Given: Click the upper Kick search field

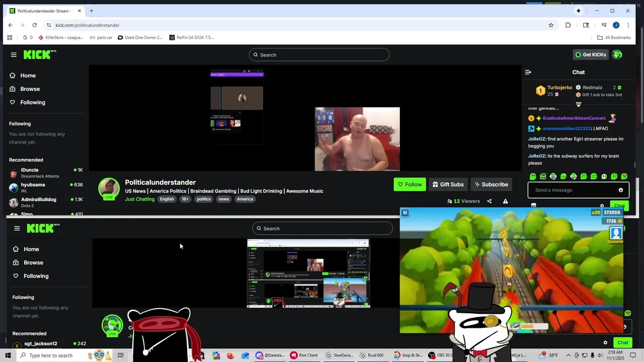Looking at the screenshot, I should click(x=319, y=55).
